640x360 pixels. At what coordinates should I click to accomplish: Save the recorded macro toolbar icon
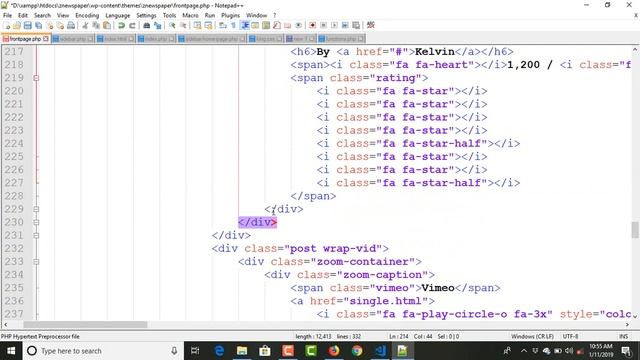356,25
